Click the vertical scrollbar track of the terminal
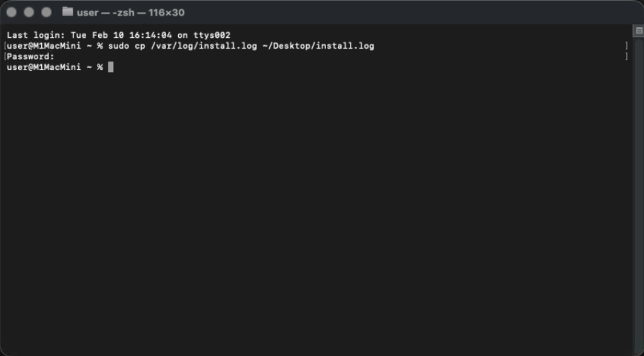644x356 pixels. [639, 193]
